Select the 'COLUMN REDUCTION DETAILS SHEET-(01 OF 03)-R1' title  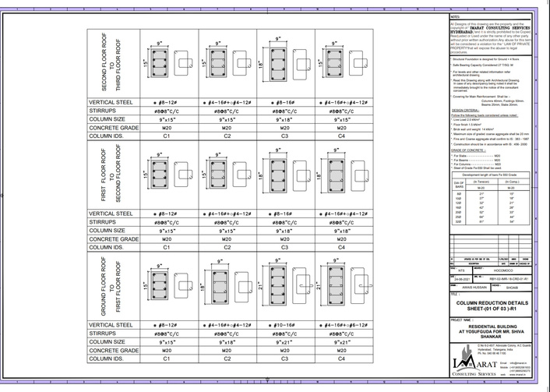pyautogui.click(x=492, y=305)
